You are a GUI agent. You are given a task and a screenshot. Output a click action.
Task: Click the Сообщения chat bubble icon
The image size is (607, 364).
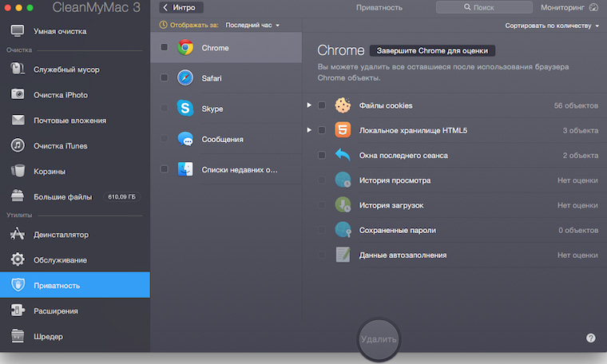click(x=185, y=139)
